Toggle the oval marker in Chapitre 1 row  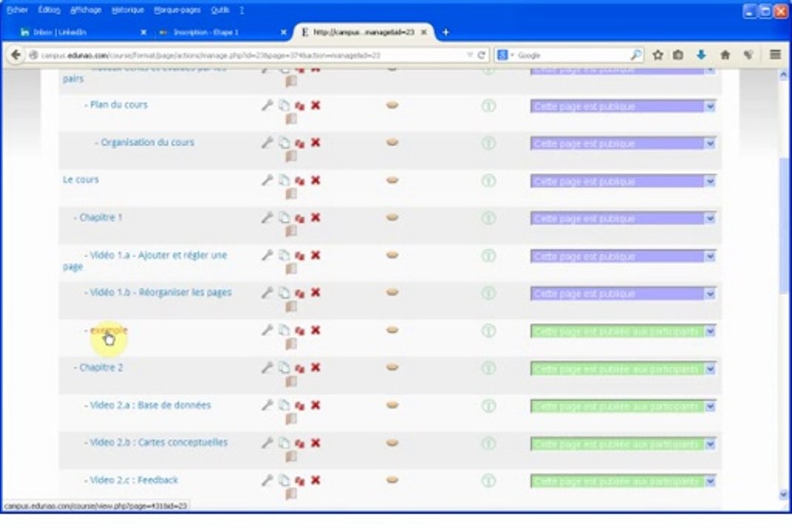pyautogui.click(x=393, y=217)
